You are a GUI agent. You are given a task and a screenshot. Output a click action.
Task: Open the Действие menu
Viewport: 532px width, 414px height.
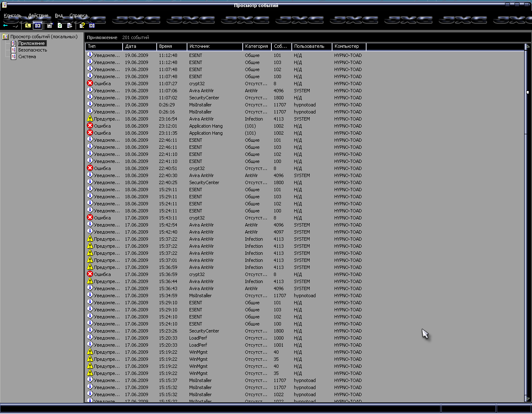38,15
